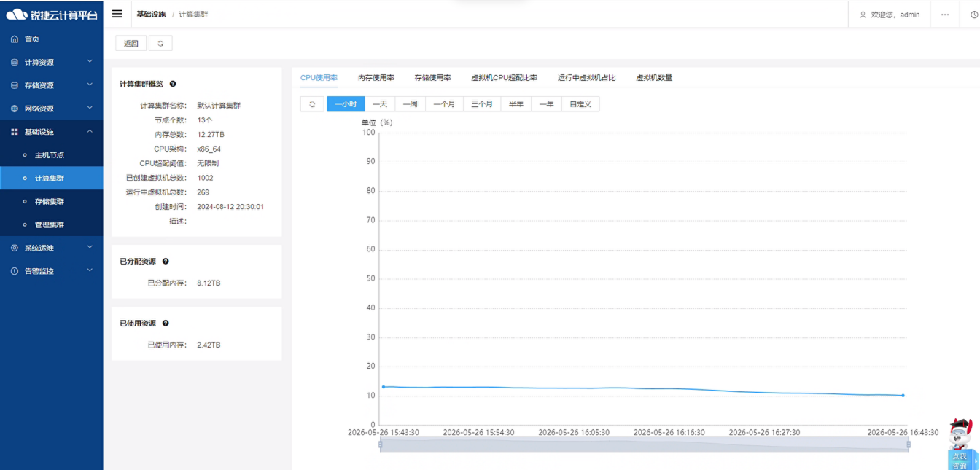Open 管理集群 in the sidebar

tap(51, 224)
